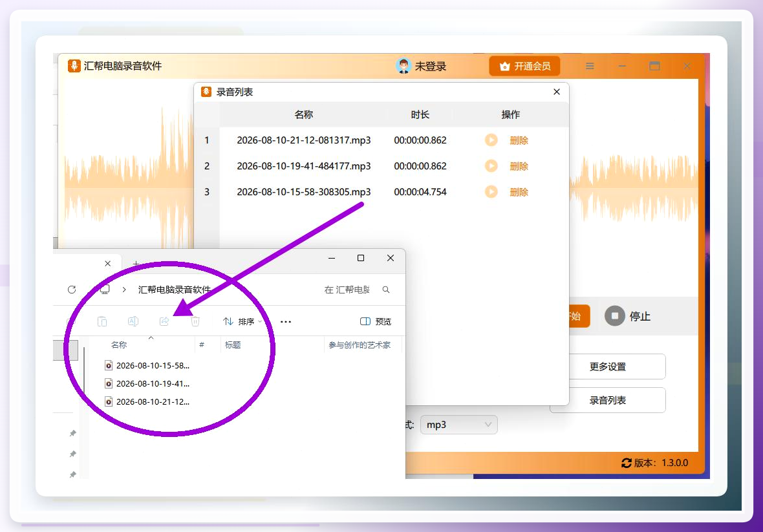The image size is (763, 532).
Task: Minimize the File Explorer window
Action: tap(331, 258)
